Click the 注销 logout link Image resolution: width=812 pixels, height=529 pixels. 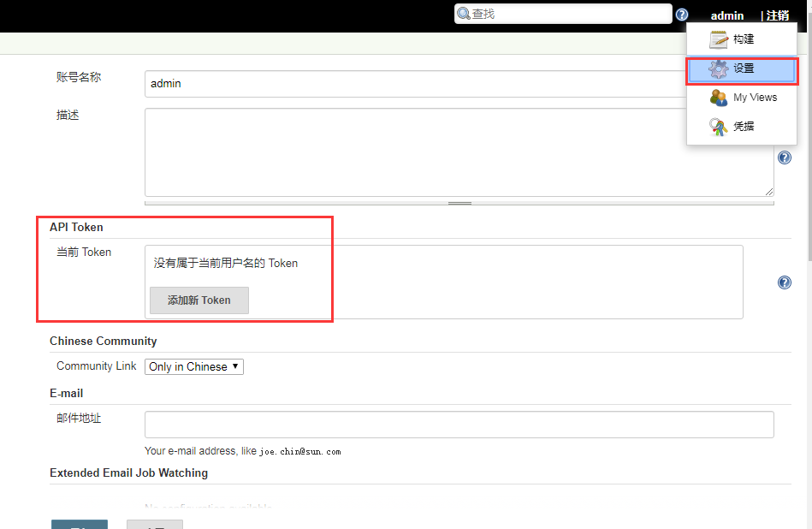pos(778,15)
